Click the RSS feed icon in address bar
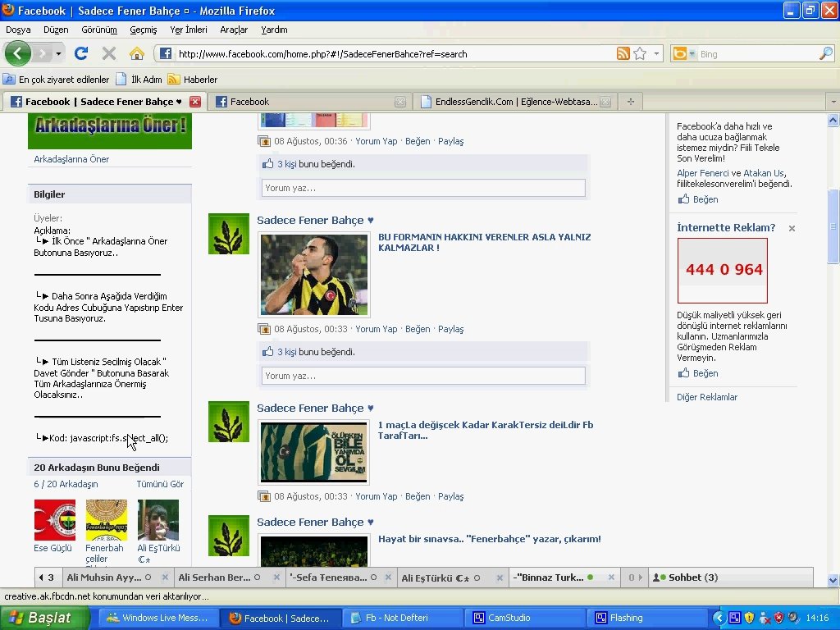840x630 pixels. coord(623,53)
